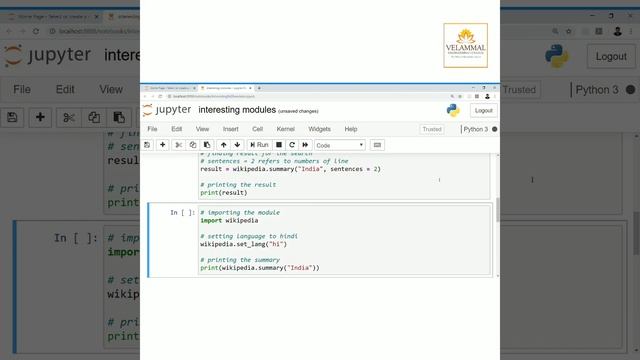Run the selected cell with the Run button

(x=260, y=145)
